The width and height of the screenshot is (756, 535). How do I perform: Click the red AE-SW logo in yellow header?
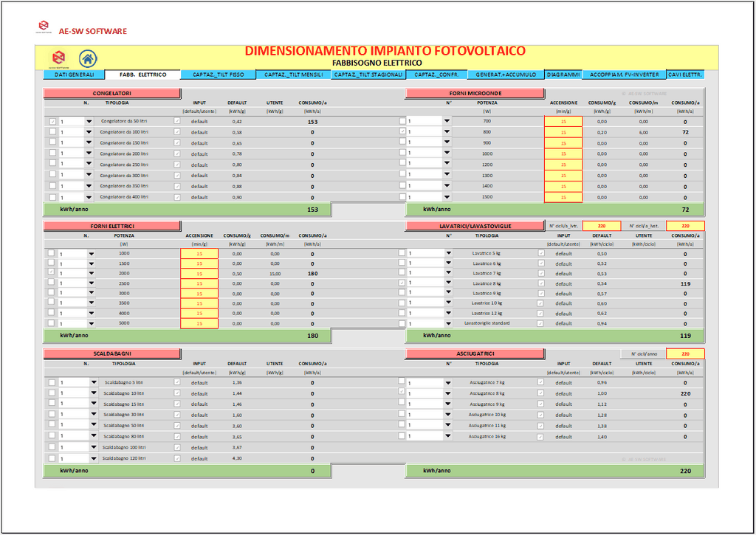pyautogui.click(x=58, y=58)
